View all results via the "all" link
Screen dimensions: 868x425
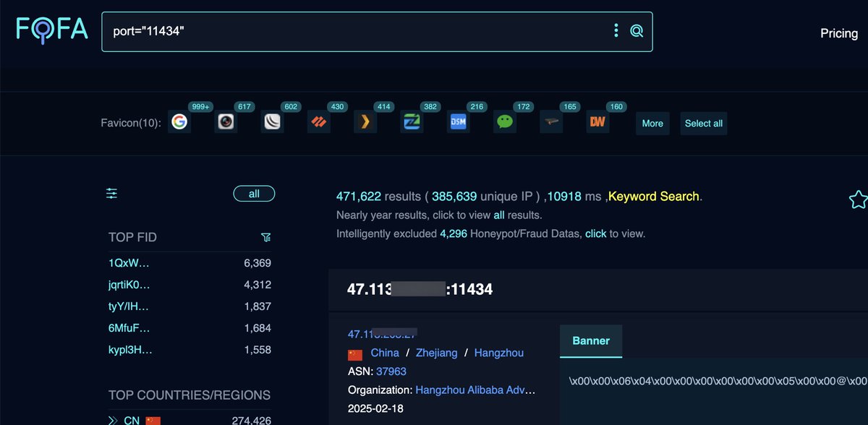499,215
